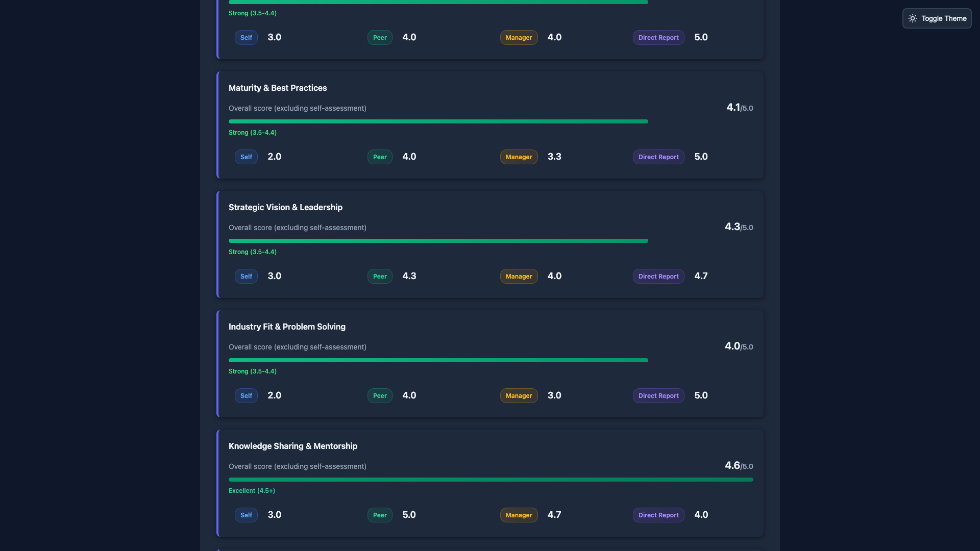980x551 pixels.
Task: Select the Self badge under Knowledge Sharing & Mentorship
Action: [246, 515]
